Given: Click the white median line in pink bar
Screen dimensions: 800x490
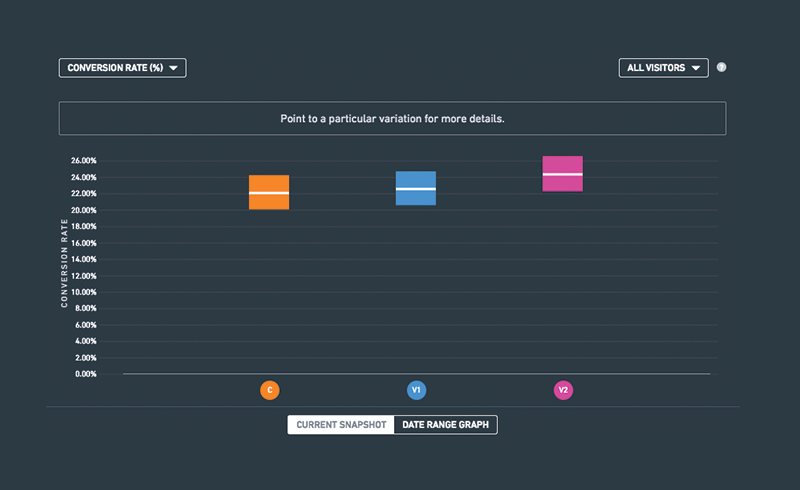Looking at the screenshot, I should [x=563, y=174].
